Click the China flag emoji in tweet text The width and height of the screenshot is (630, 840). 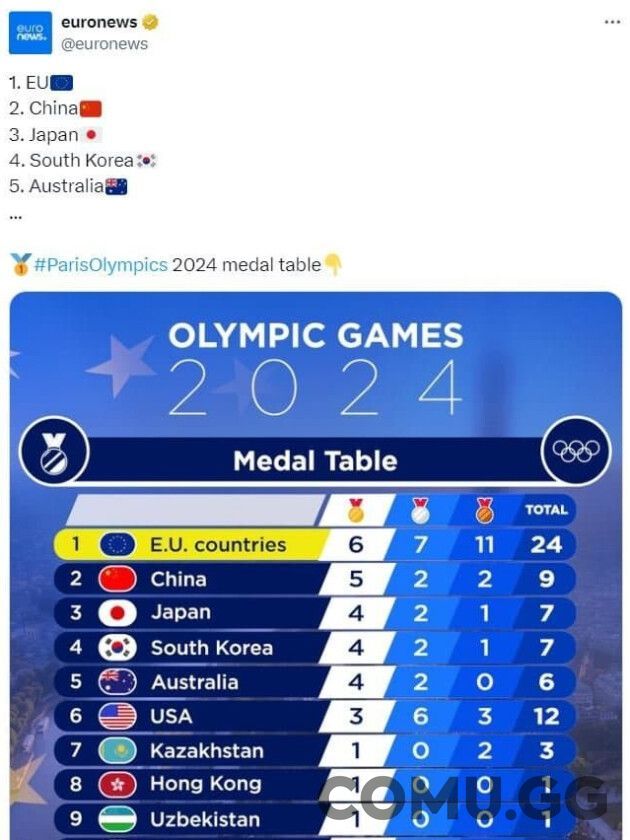[91, 109]
